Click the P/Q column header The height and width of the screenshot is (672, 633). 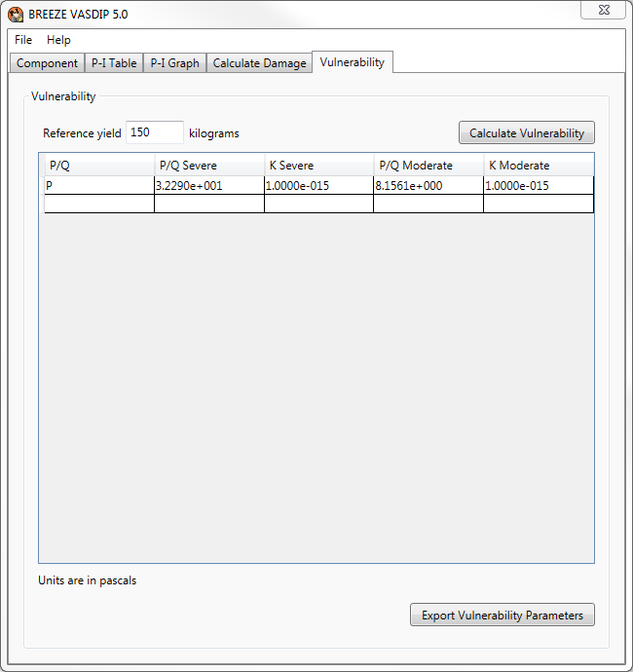tap(98, 166)
